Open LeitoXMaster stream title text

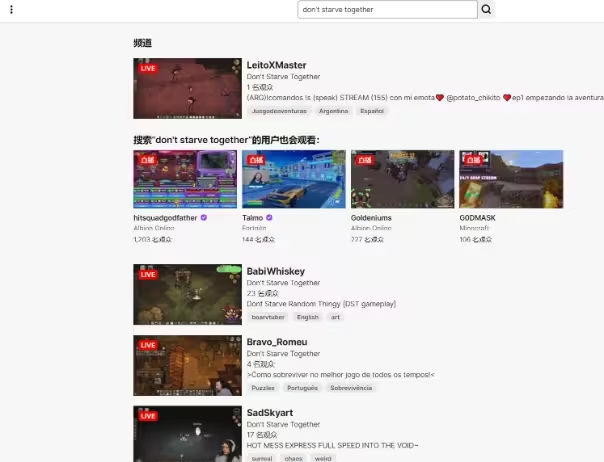pyautogui.click(x=425, y=97)
